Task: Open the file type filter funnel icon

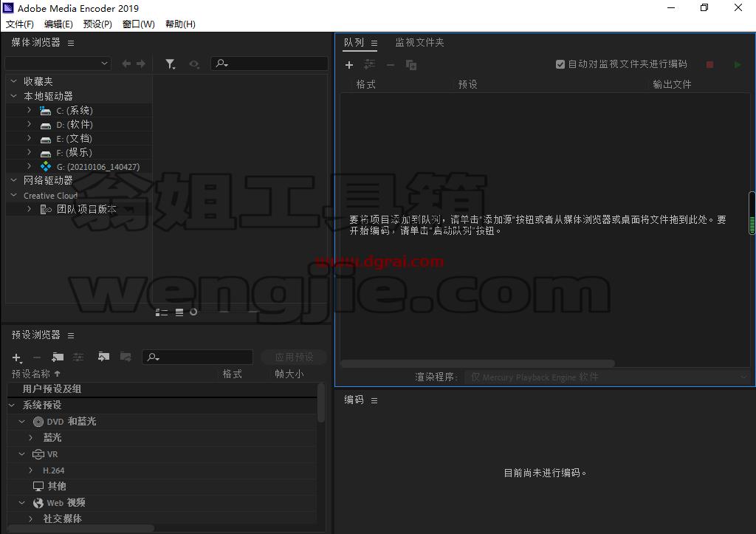Action: (x=171, y=64)
